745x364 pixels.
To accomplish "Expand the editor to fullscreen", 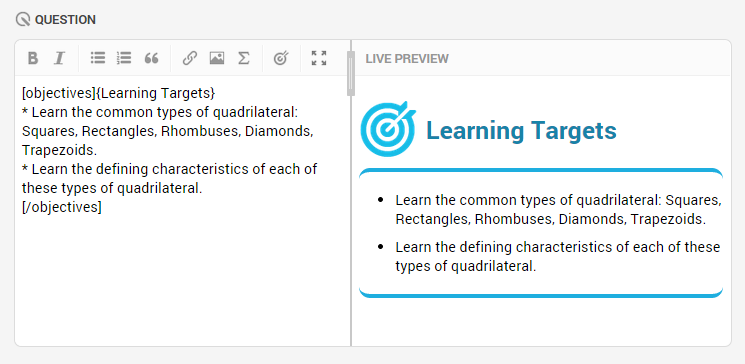I will click(x=319, y=58).
